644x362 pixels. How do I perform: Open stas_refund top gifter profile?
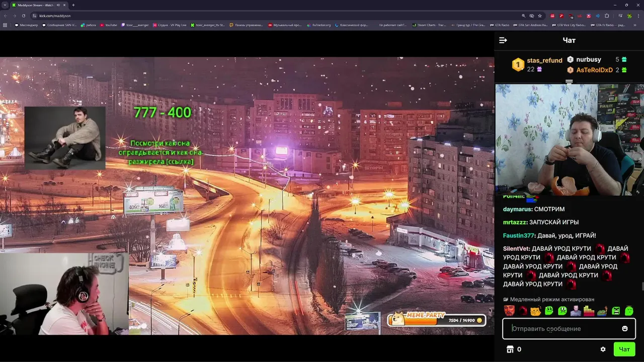[x=536, y=65]
